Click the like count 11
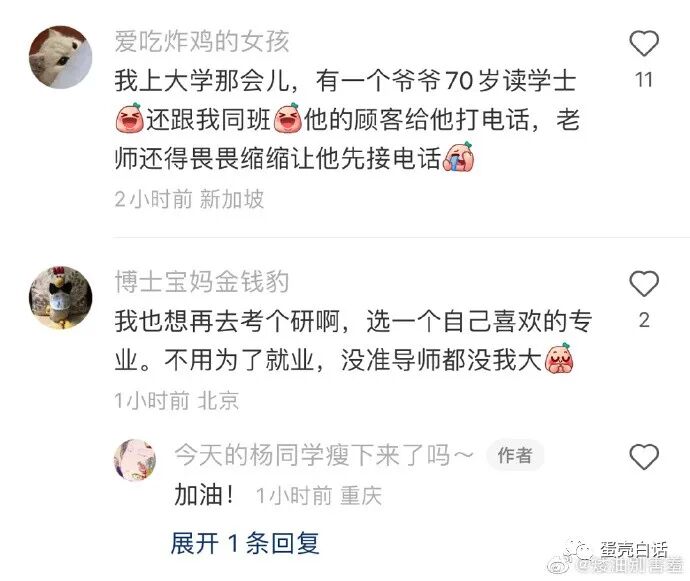The width and height of the screenshot is (690, 581). click(x=643, y=80)
